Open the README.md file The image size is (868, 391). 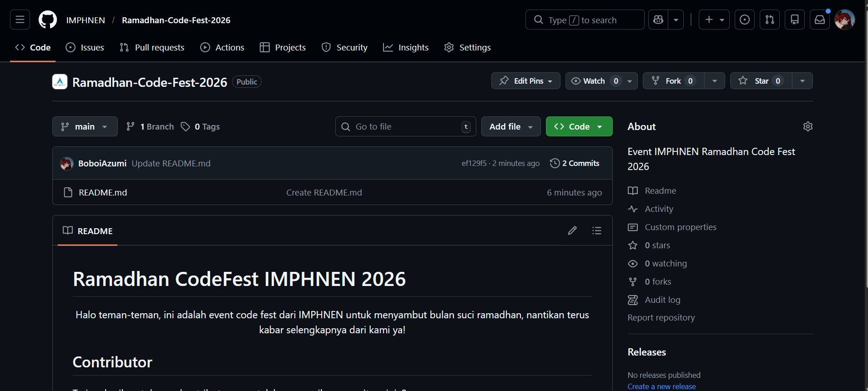pyautogui.click(x=103, y=192)
